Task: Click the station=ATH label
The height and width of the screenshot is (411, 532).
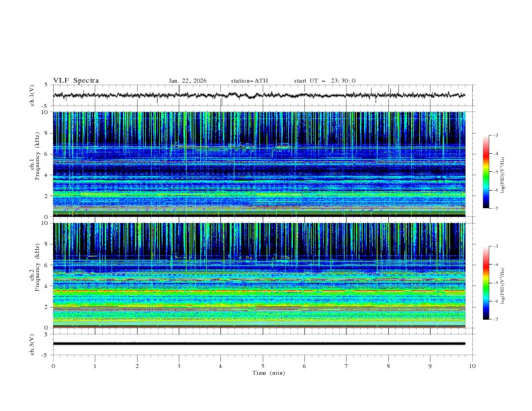Action: coord(249,81)
